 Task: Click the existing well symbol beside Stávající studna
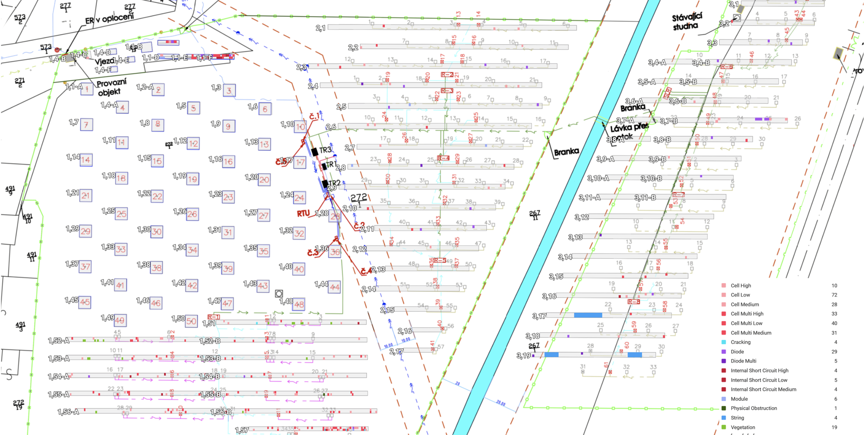click(x=737, y=18)
